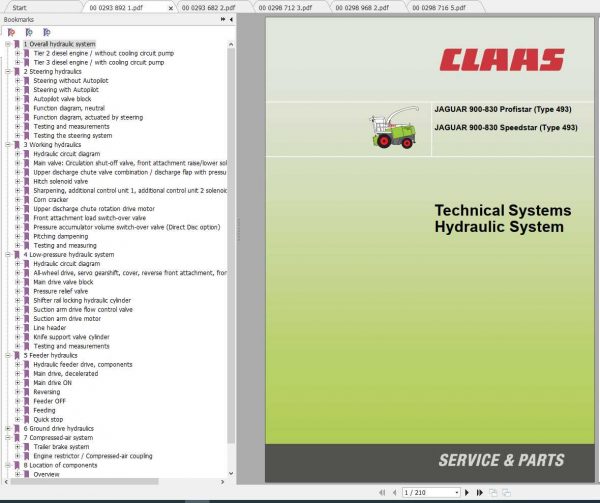This screenshot has height=503, width=600.
Task: Click the middle bookmark flag toolbar icon
Action: pos(29,32)
